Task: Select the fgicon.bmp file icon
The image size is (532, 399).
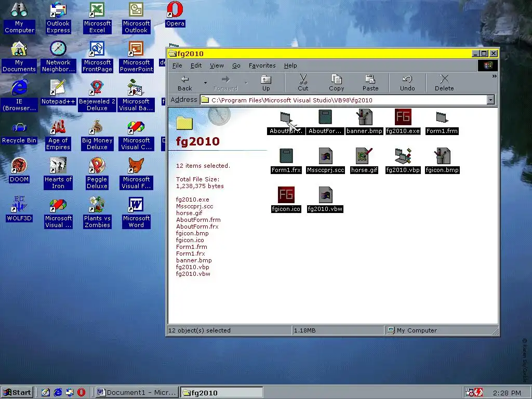Action: pyautogui.click(x=442, y=156)
